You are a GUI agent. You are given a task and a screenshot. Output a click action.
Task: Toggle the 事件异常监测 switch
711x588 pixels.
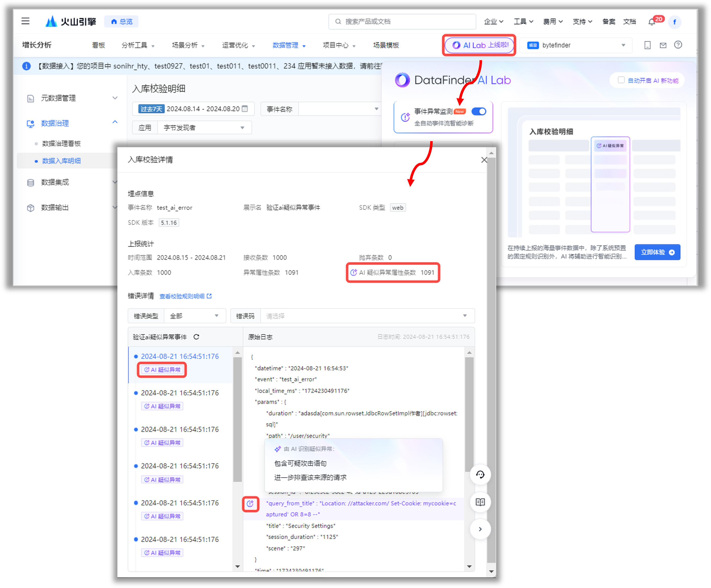pos(479,111)
